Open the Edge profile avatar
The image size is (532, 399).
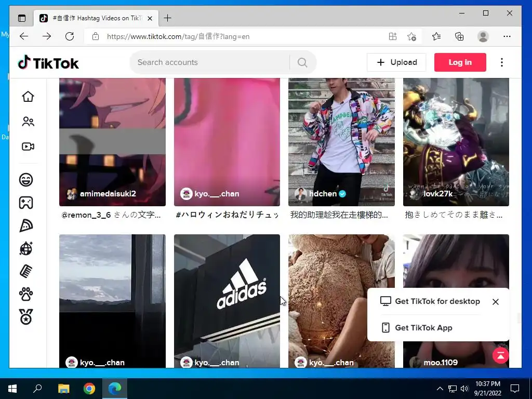(483, 36)
